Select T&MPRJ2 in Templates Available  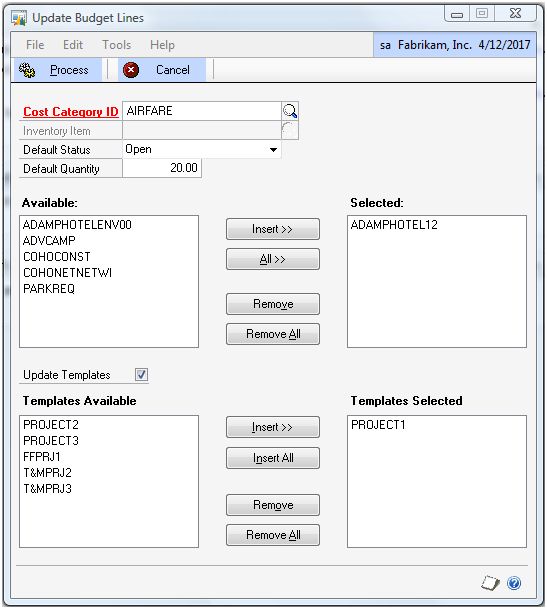pos(47,473)
